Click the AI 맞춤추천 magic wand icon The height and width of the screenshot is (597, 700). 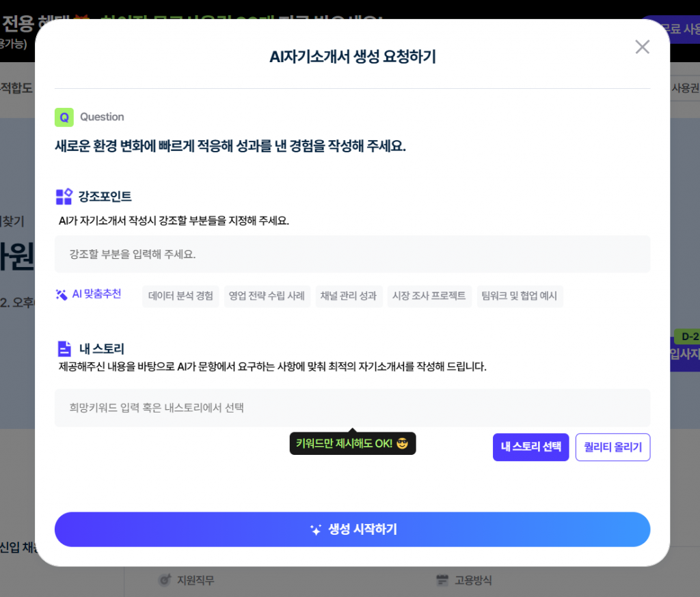[x=62, y=295]
